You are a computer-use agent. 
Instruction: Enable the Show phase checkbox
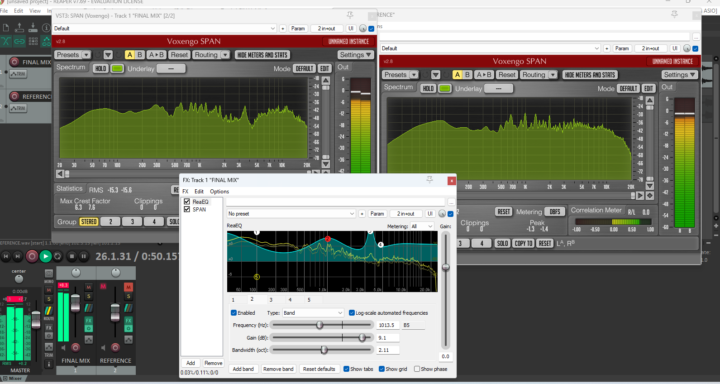(x=417, y=369)
